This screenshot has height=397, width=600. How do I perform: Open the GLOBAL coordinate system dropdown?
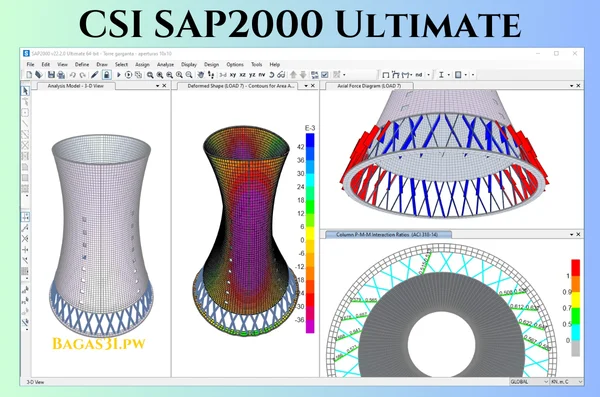[529, 382]
